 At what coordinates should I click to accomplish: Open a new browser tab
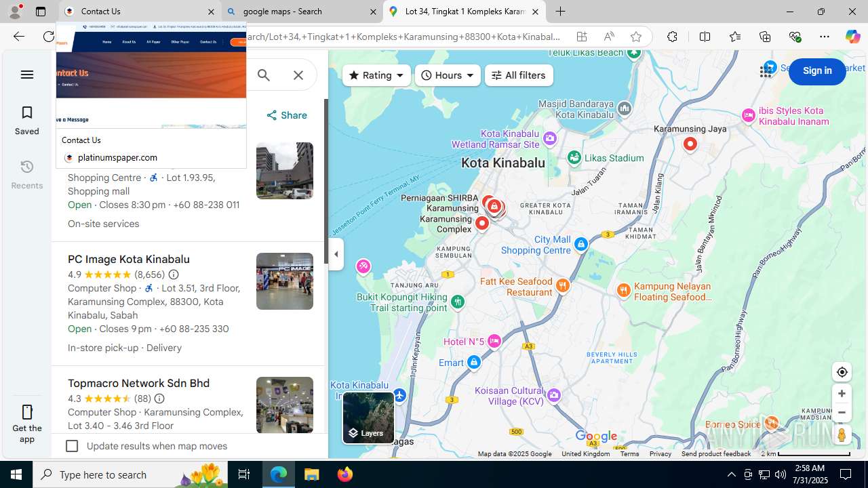(x=560, y=12)
